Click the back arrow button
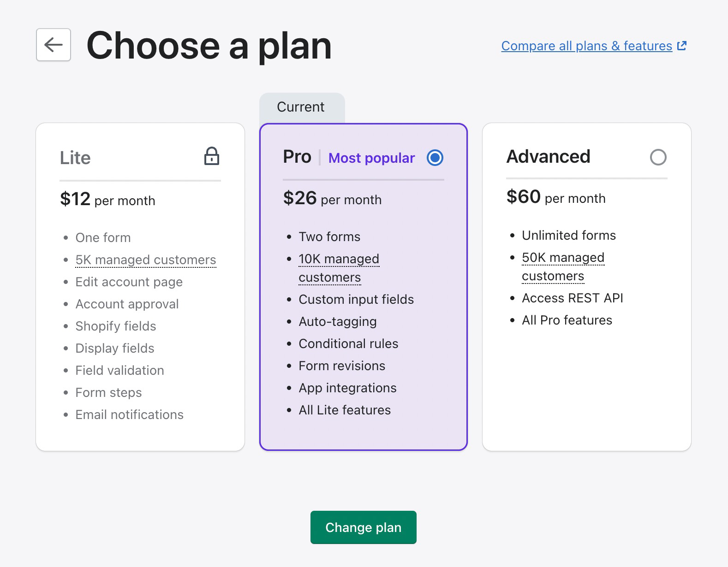728x567 pixels. coord(54,45)
